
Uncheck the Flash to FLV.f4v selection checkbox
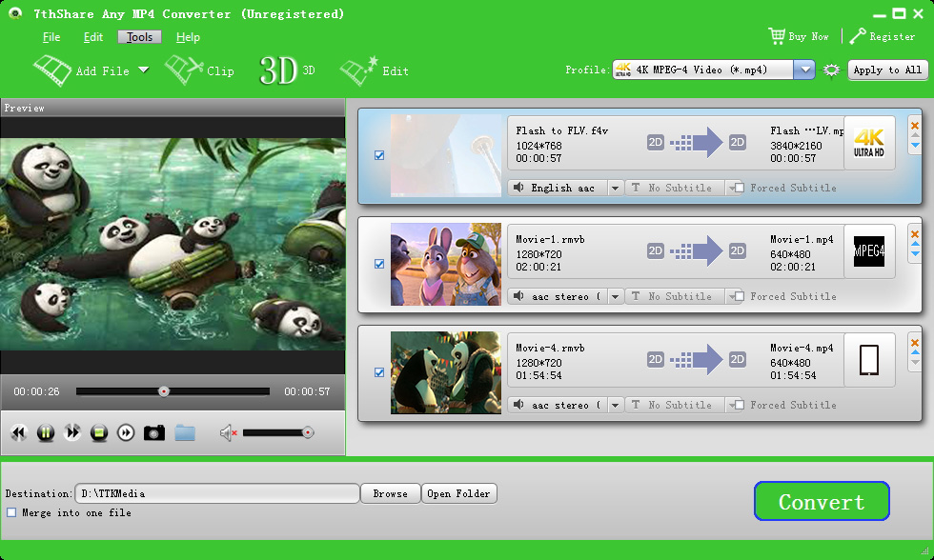[x=379, y=154]
